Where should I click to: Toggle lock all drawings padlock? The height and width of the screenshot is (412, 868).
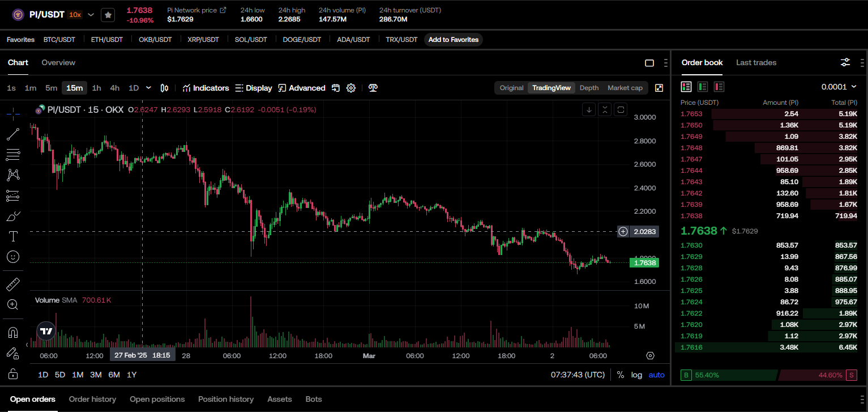coord(13,373)
